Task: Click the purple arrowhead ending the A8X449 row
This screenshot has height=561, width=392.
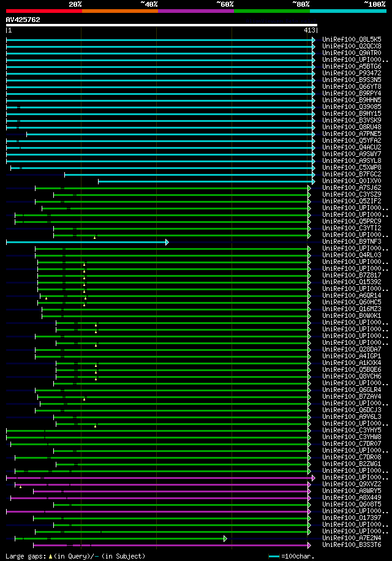Action: [x=309, y=498]
